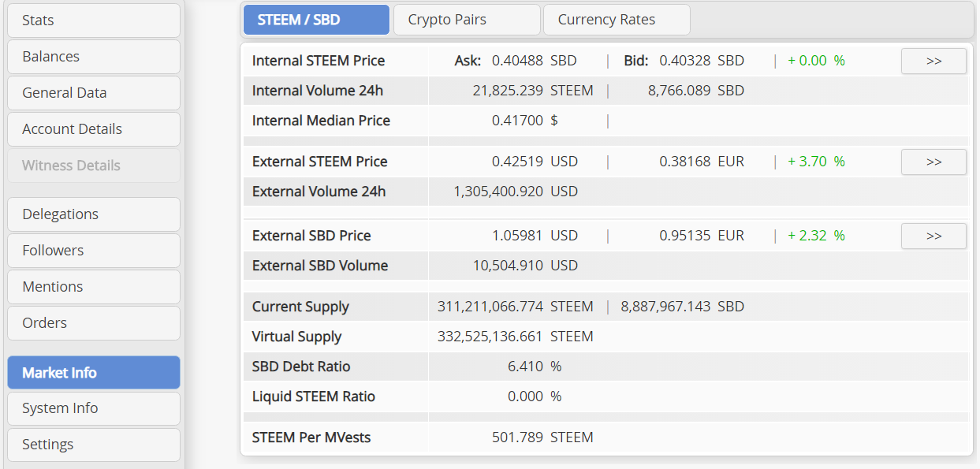Click the 21,825.239 STEEM volume value
The image size is (980, 469).
pyautogui.click(x=533, y=91)
